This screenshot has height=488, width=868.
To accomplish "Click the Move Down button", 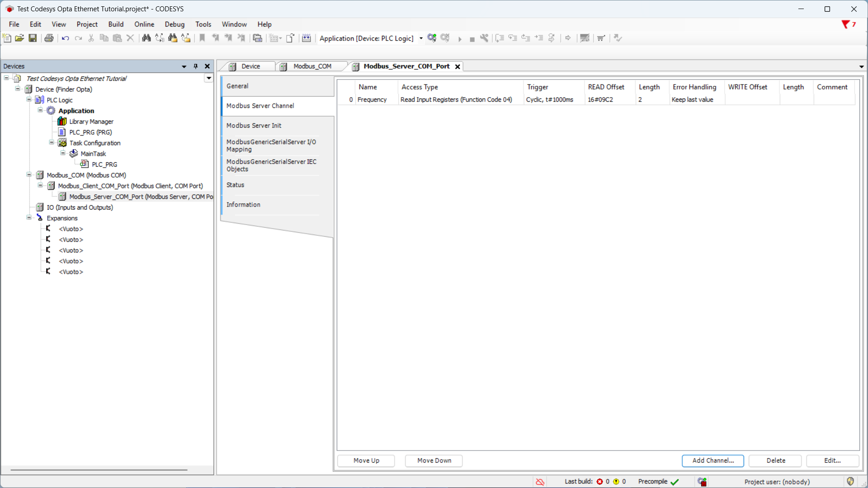I will 434,460.
